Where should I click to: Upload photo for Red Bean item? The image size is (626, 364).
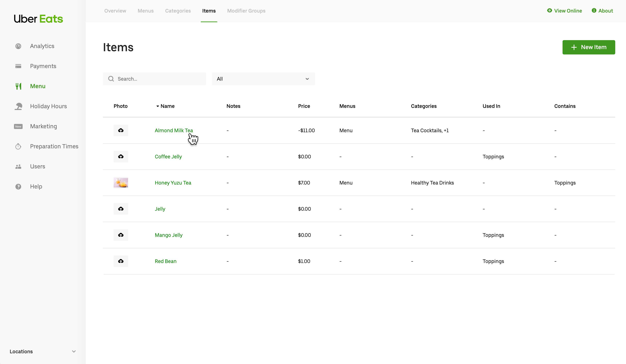point(121,261)
